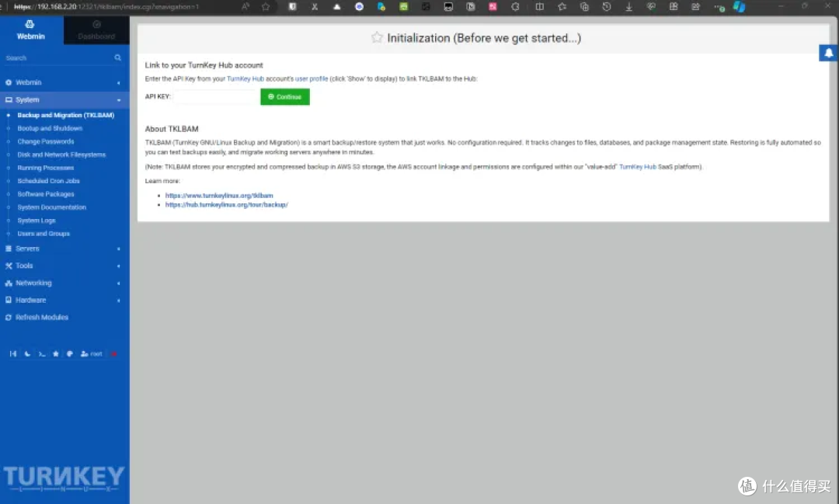
Task: Log out using the red power icon
Action: (113, 353)
